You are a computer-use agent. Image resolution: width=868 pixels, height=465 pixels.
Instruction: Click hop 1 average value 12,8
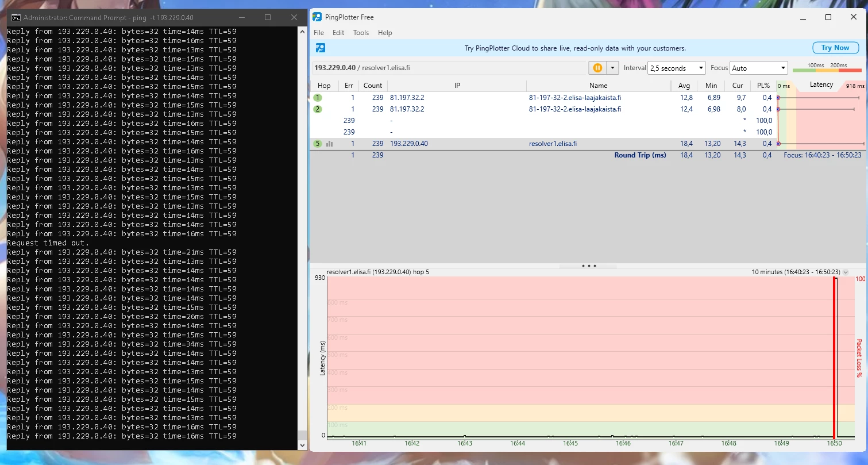pyautogui.click(x=686, y=98)
